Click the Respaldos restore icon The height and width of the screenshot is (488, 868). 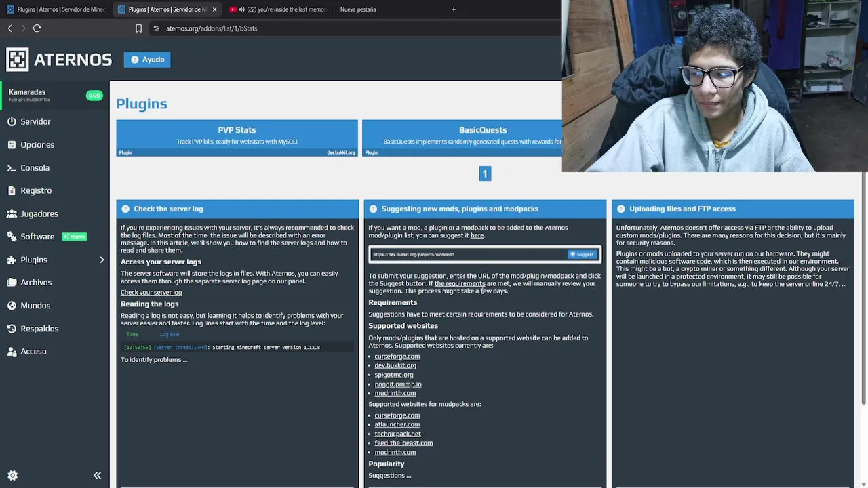pos(12,329)
